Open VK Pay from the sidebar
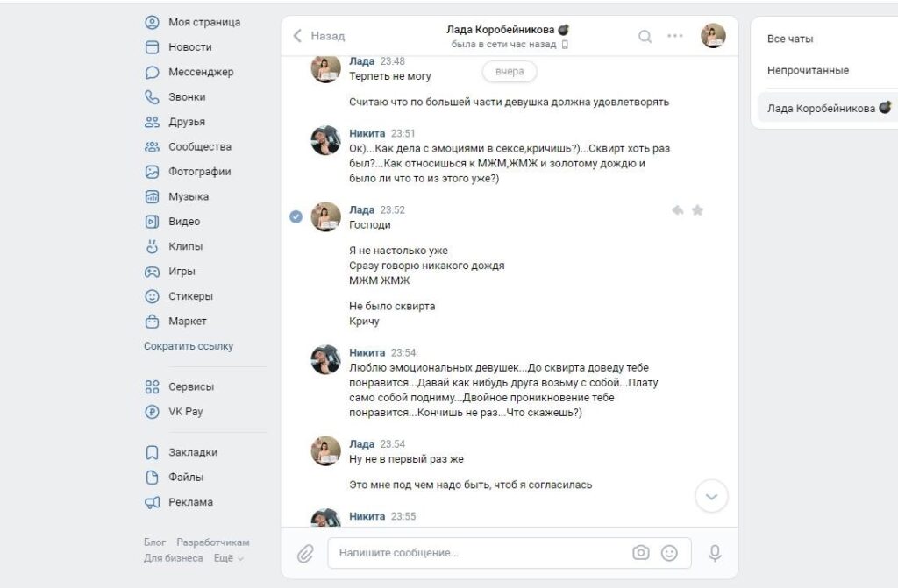This screenshot has width=898, height=588. (185, 411)
